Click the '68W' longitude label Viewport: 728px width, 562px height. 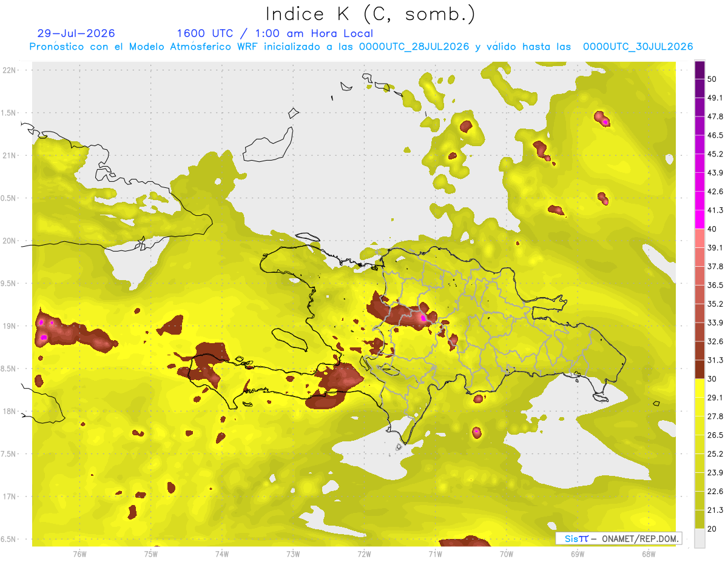tap(649, 554)
